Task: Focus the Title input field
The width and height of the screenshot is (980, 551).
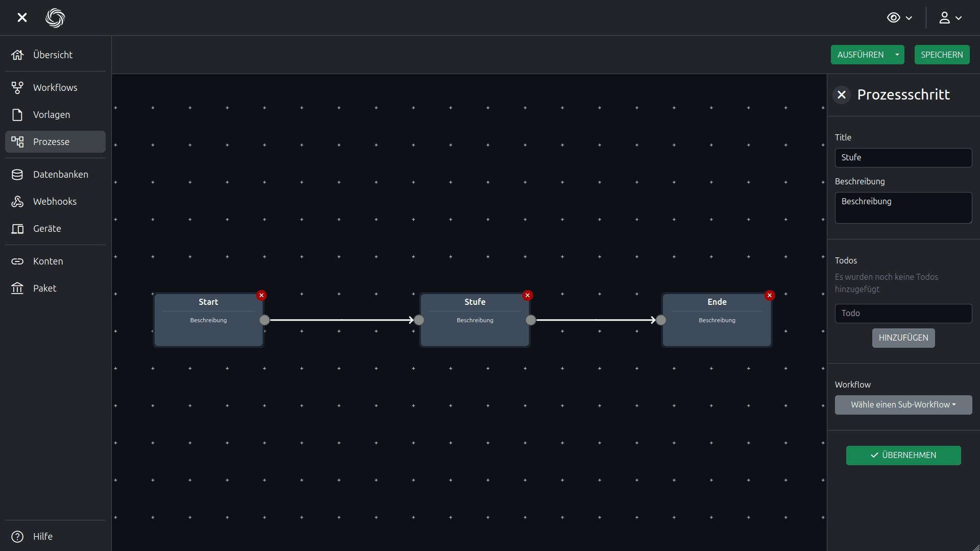Action: [x=903, y=157]
